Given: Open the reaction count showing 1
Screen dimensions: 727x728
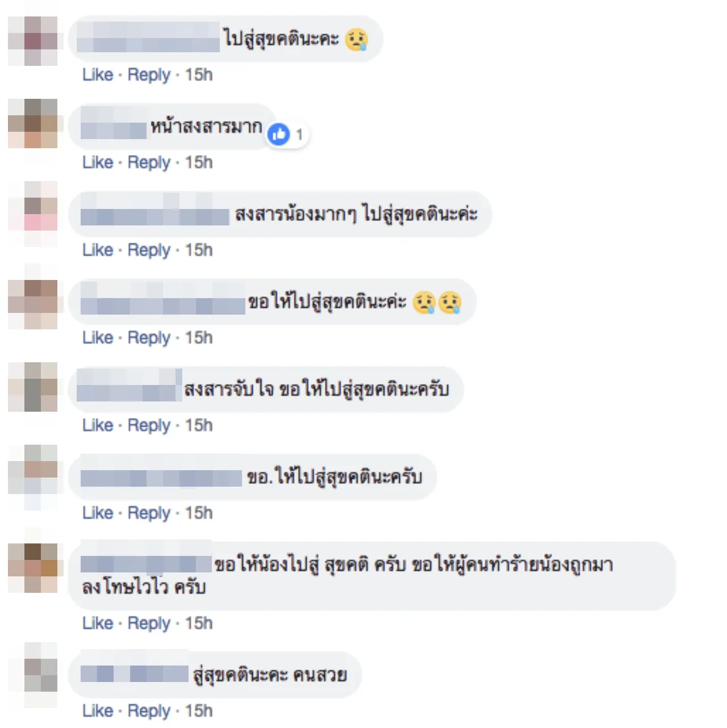Looking at the screenshot, I should coord(299,135).
